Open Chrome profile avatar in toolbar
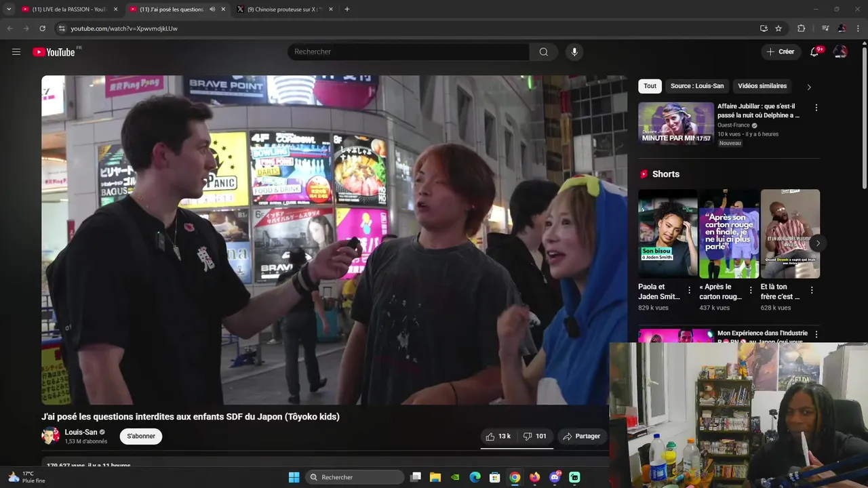Viewport: 868px width, 488px height. tap(842, 28)
